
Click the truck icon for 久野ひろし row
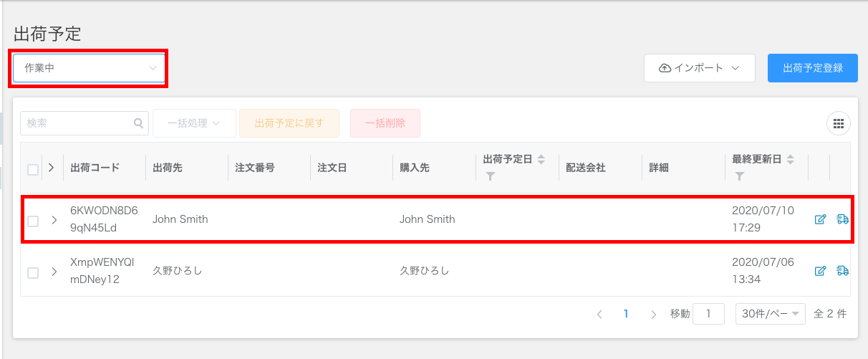coord(842,271)
